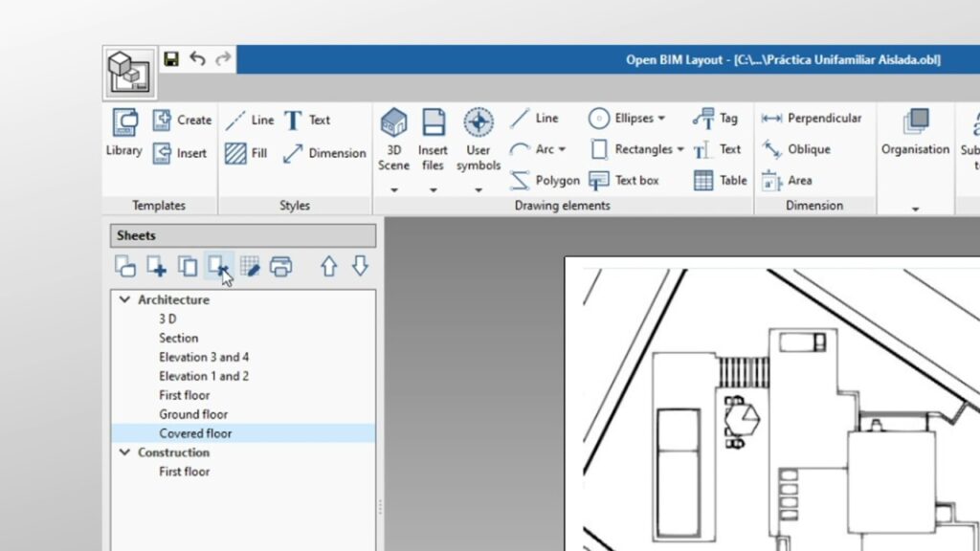Move selected sheet up with arrow
The width and height of the screenshot is (980, 551).
click(x=328, y=267)
